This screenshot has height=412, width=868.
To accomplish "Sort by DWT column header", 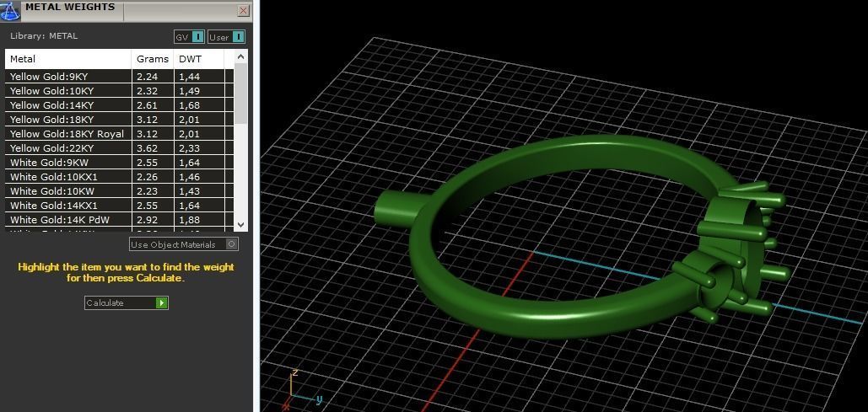I will 199,59.
